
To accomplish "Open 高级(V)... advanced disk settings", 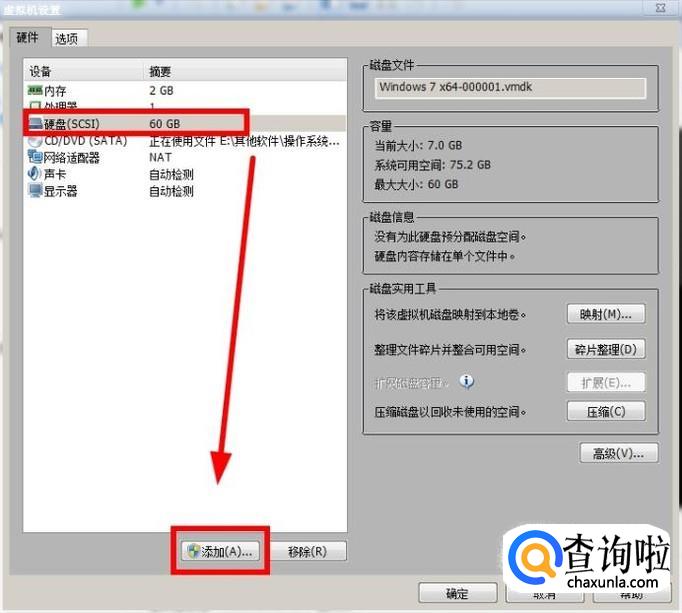I will coord(618,453).
